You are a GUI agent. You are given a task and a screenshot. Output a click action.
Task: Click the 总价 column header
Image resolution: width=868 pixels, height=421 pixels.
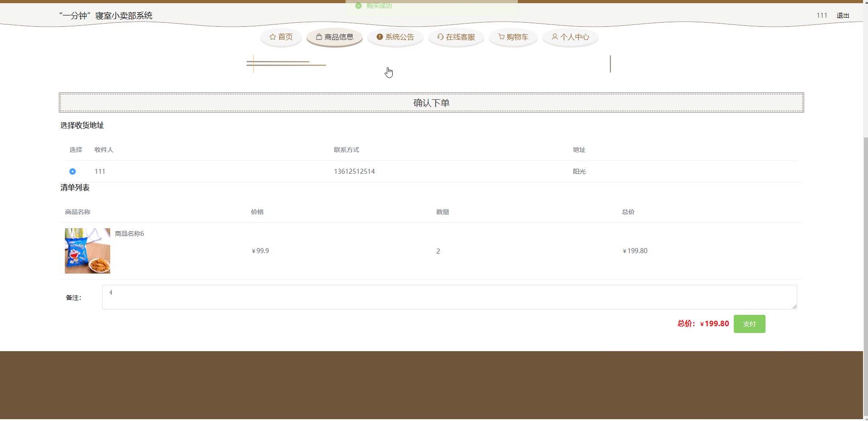(628, 212)
